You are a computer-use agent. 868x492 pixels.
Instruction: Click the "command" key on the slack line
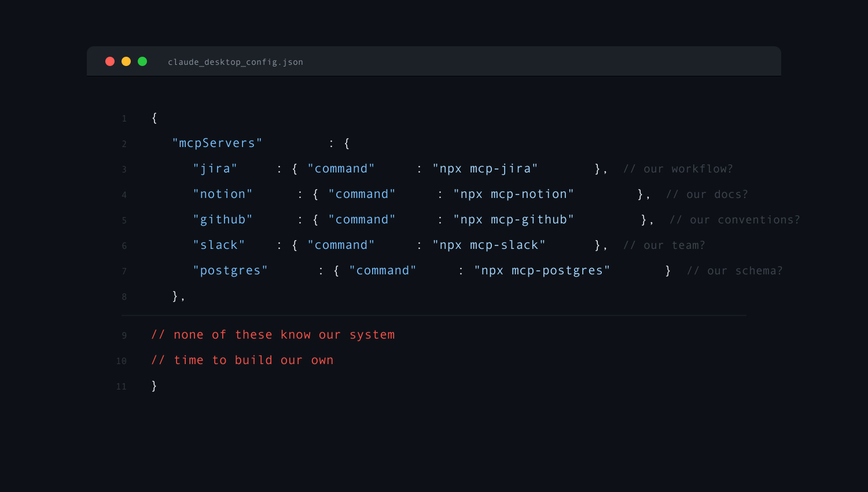tap(341, 245)
